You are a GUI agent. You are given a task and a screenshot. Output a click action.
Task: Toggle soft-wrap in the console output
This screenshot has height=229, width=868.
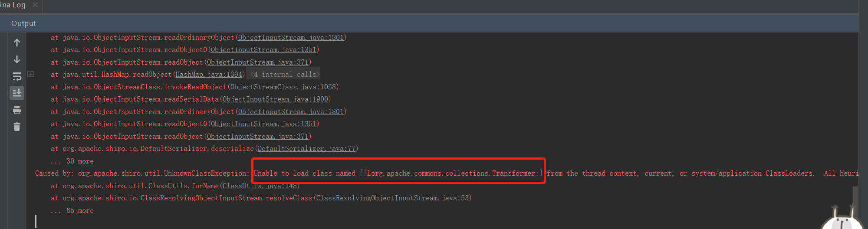[17, 76]
